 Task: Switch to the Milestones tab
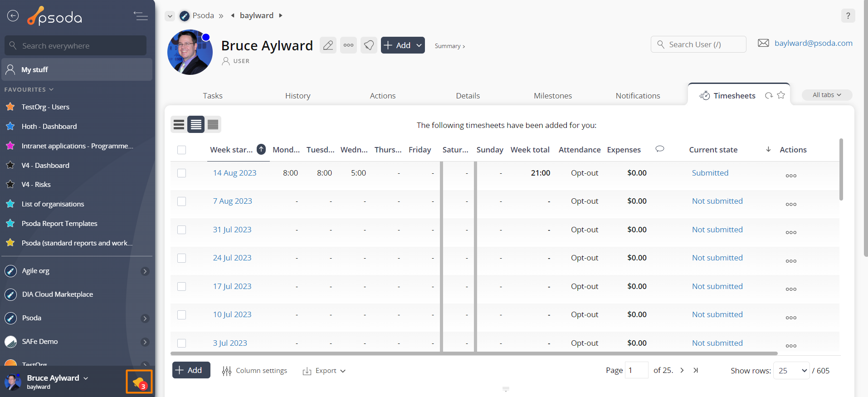[x=553, y=96]
